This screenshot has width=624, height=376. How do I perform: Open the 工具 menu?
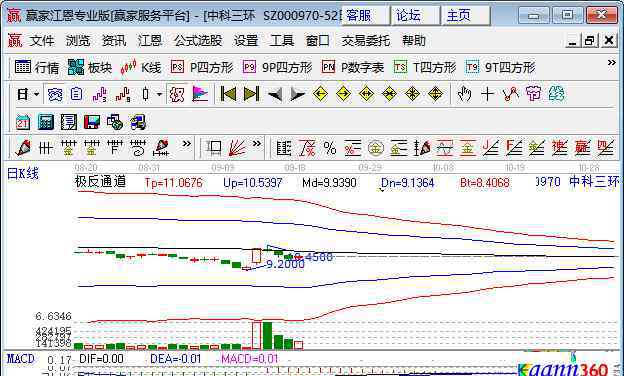click(282, 41)
